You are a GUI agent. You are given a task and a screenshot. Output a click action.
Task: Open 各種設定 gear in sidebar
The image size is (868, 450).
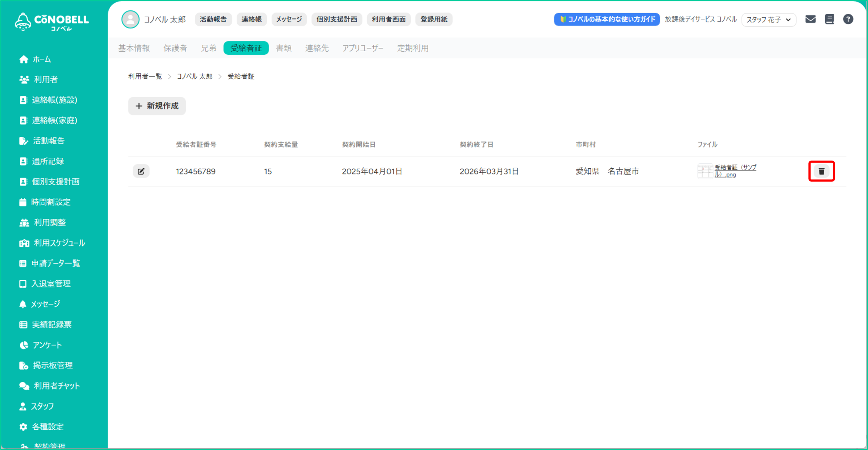tap(47, 427)
